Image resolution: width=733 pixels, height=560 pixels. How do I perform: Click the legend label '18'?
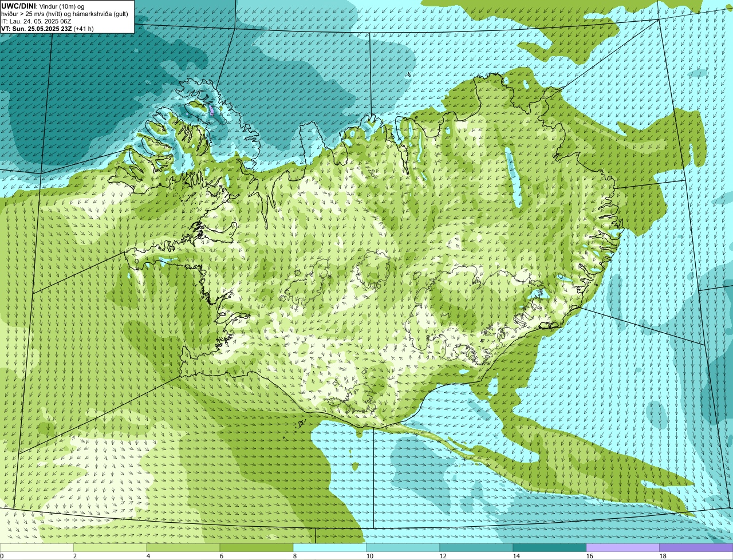663,556
